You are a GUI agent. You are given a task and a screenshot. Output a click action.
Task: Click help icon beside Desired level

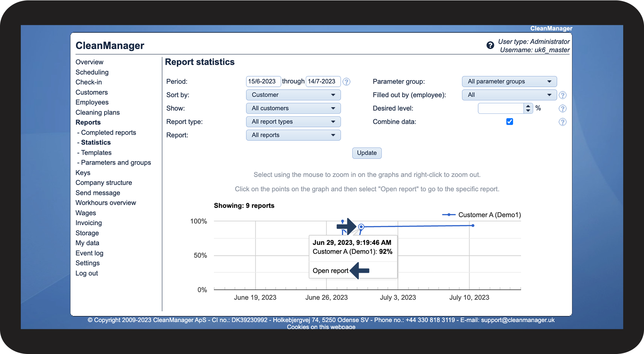[x=562, y=109]
